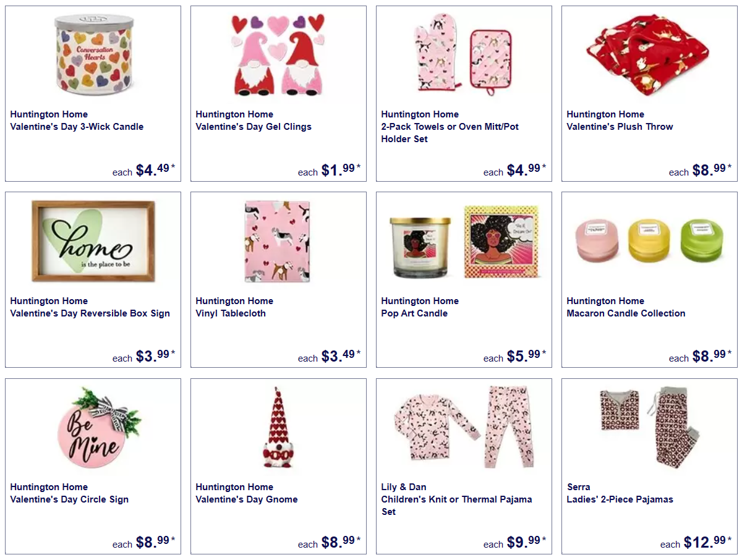
Task: Open the Valentine's Plush Throw title link
Action: pos(620,127)
